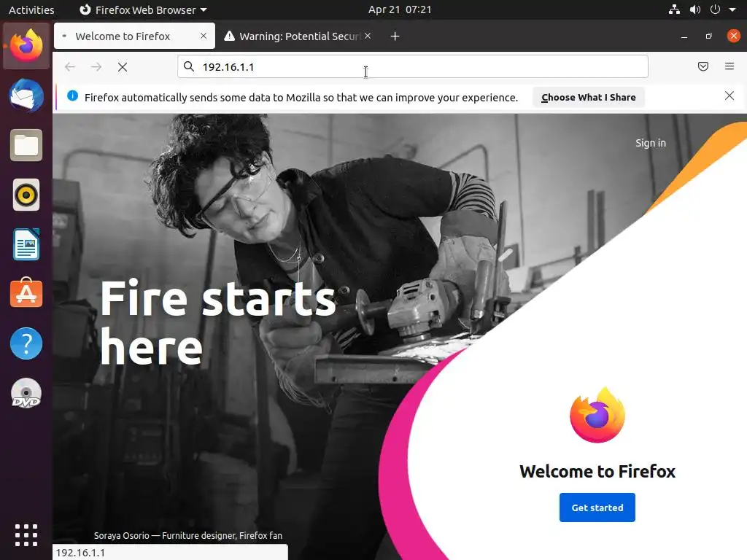Expand the system power menu arrow

(x=732, y=9)
